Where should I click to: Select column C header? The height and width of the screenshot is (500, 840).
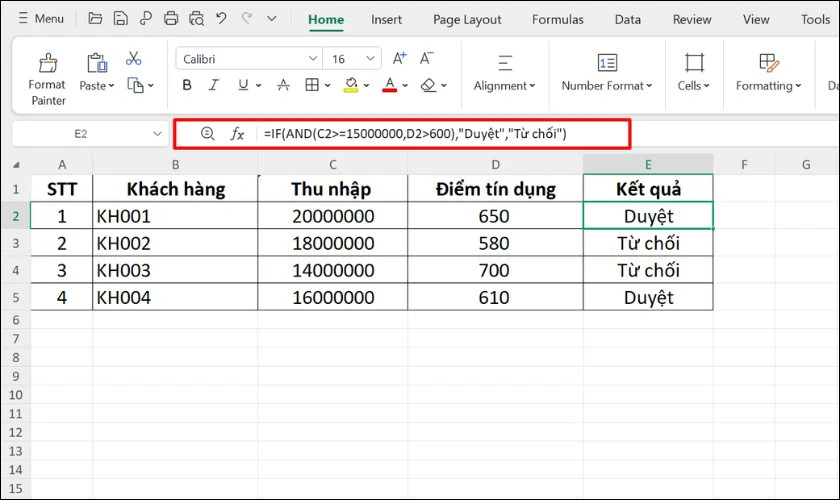(x=333, y=165)
